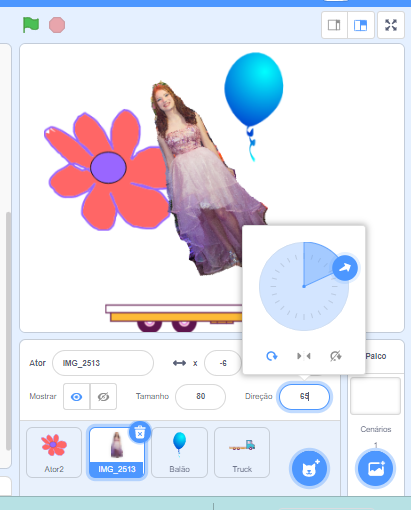Switch to large stage layout
This screenshot has width=412, height=510.
pos(361,25)
